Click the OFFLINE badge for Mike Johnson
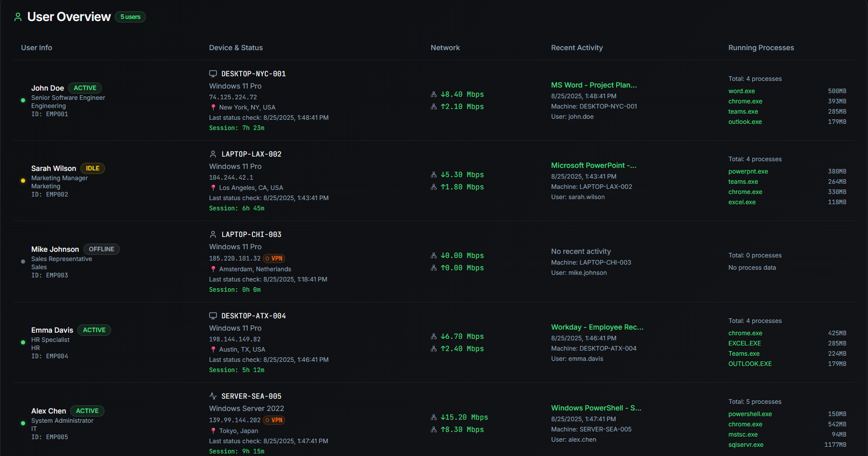 pyautogui.click(x=101, y=249)
